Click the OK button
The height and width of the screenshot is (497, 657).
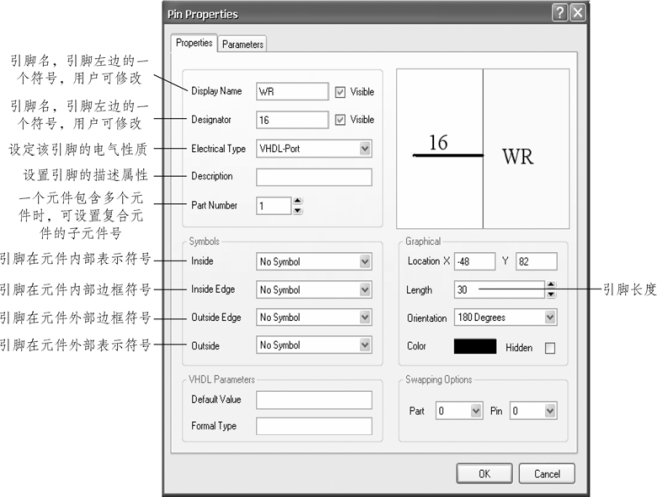coord(484,474)
